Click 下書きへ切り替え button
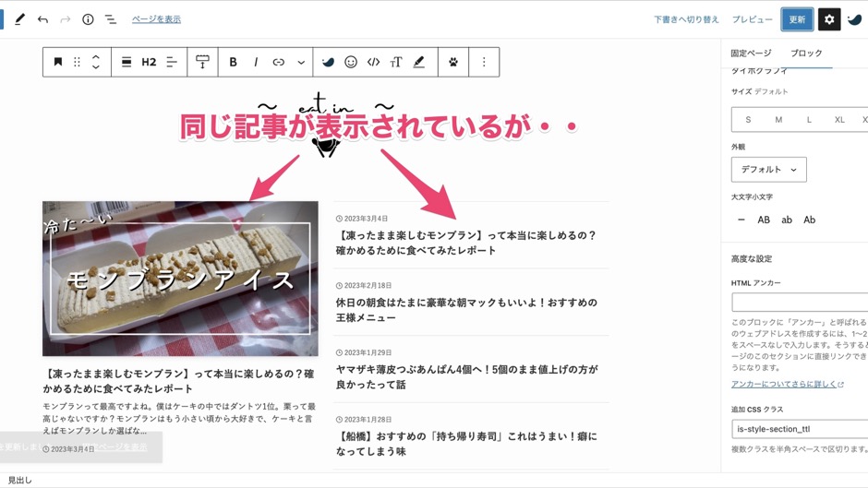The image size is (868, 488). tap(686, 19)
